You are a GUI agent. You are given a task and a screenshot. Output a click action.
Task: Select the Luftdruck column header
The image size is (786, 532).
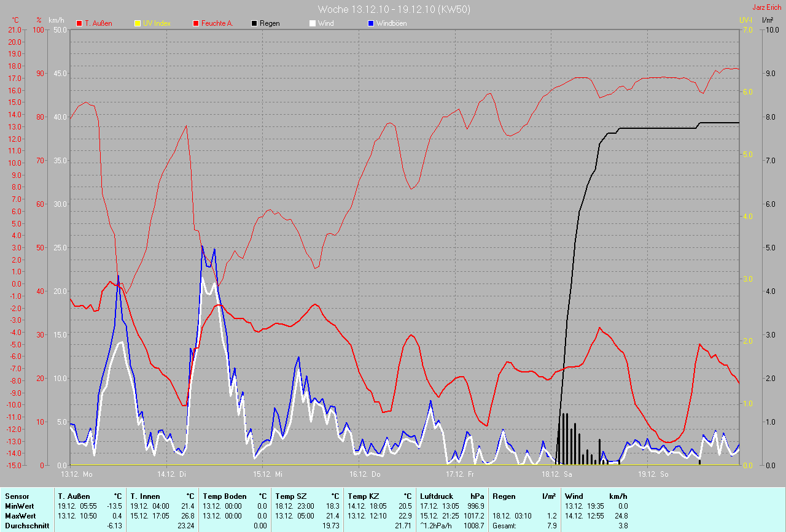pos(437,496)
